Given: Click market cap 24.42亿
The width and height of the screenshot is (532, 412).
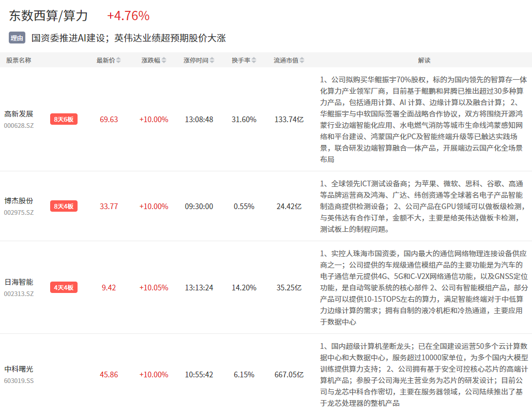Looking at the screenshot, I should point(289,207).
